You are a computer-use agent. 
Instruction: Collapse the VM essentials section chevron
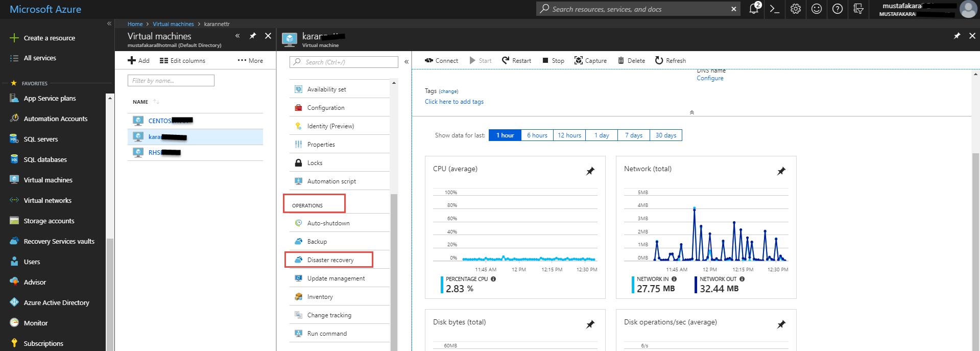[x=691, y=112]
